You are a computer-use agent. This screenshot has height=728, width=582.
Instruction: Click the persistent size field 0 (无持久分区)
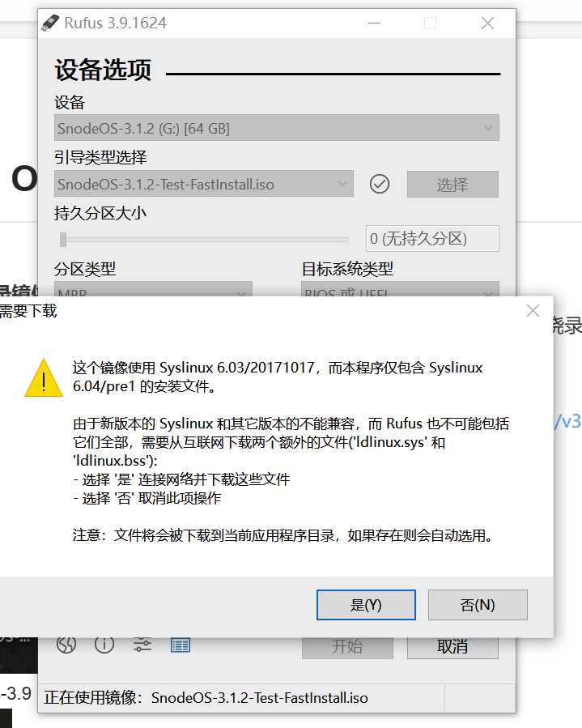[432, 239]
